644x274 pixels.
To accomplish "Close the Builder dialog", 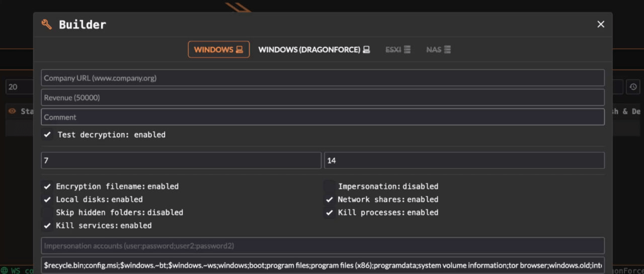I will click(601, 24).
